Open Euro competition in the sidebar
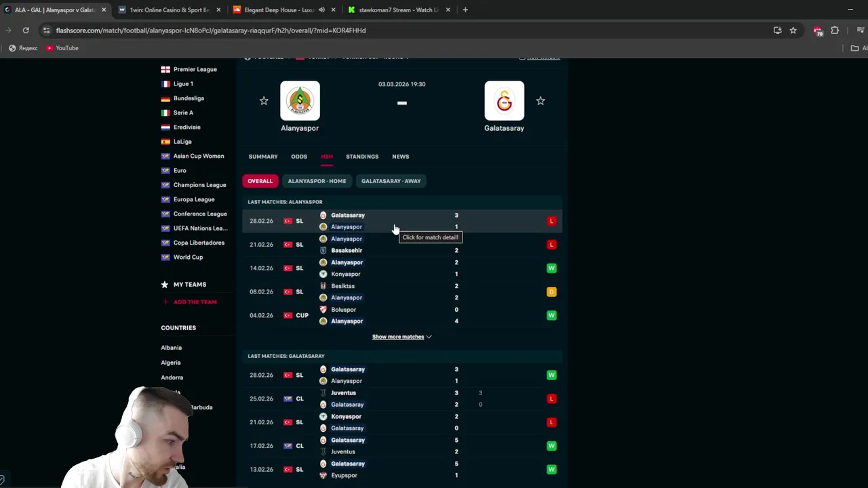The width and height of the screenshot is (868, 488). [180, 171]
